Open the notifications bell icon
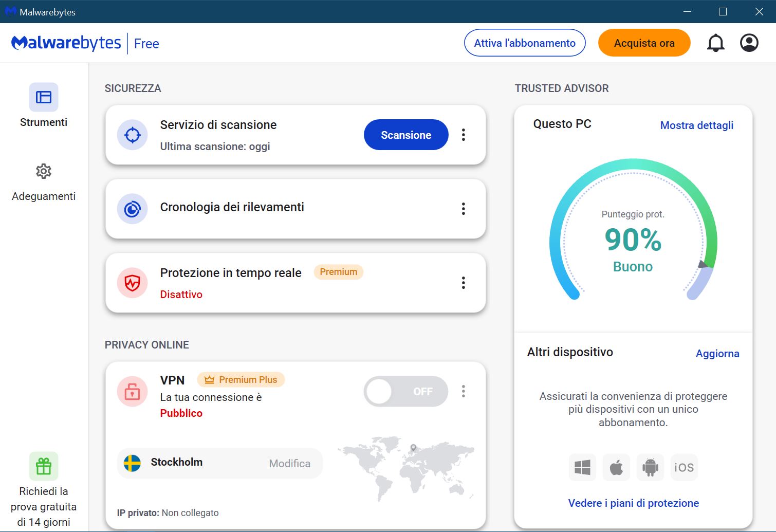776x532 pixels. 715,43
